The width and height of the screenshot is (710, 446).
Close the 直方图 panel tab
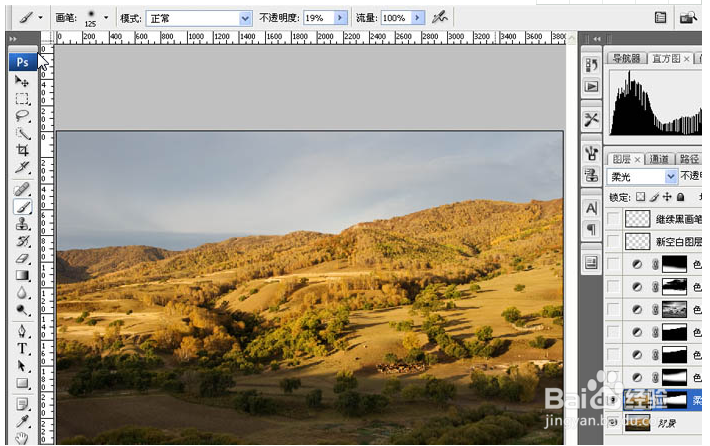(686, 59)
